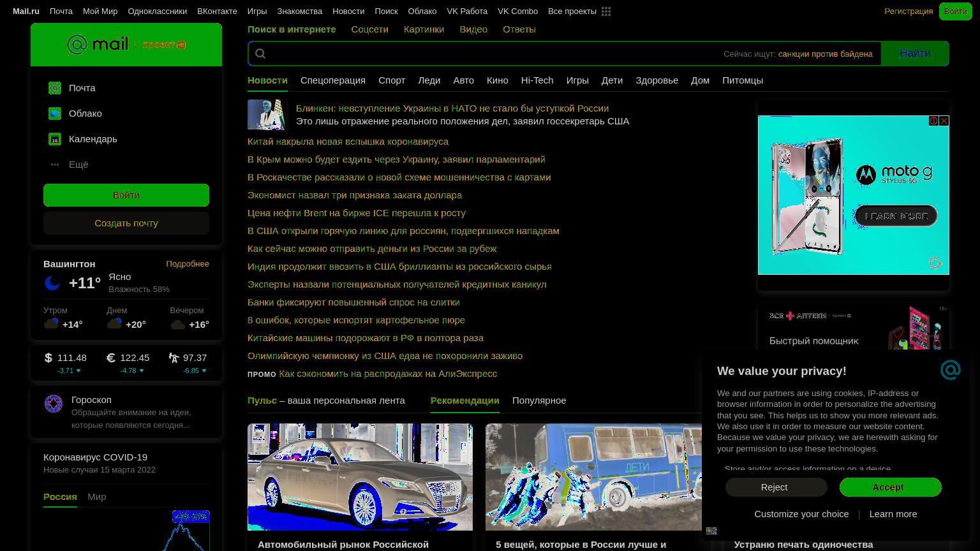Select the Россия COVID tab
980x551 pixels.
(x=60, y=497)
